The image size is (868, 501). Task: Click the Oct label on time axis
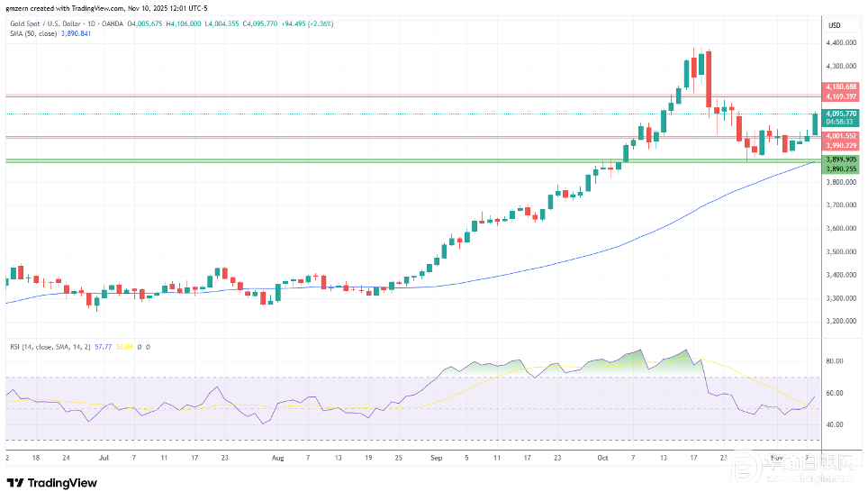point(601,458)
